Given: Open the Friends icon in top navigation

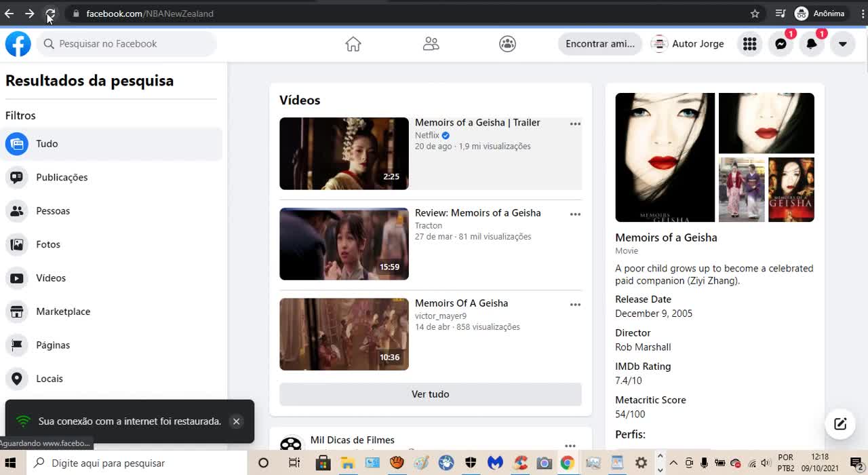Looking at the screenshot, I should 431,44.
